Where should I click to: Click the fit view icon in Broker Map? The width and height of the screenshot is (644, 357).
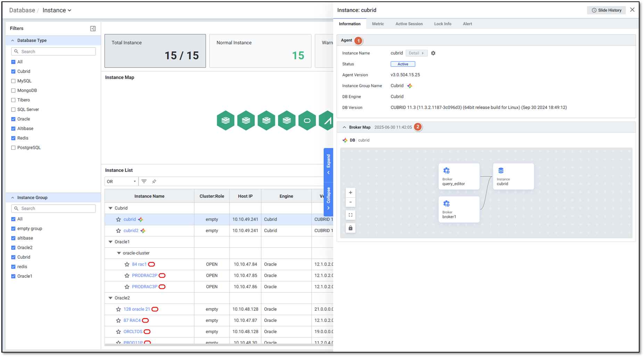pos(350,215)
